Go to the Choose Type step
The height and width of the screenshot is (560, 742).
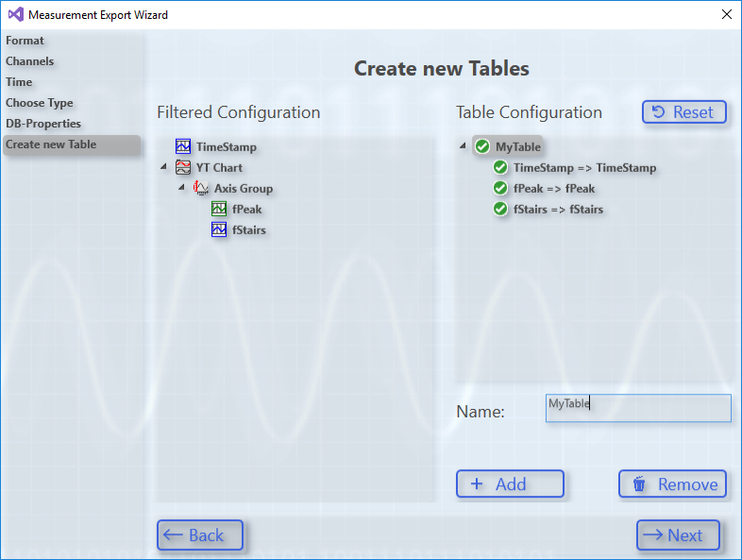(x=40, y=103)
